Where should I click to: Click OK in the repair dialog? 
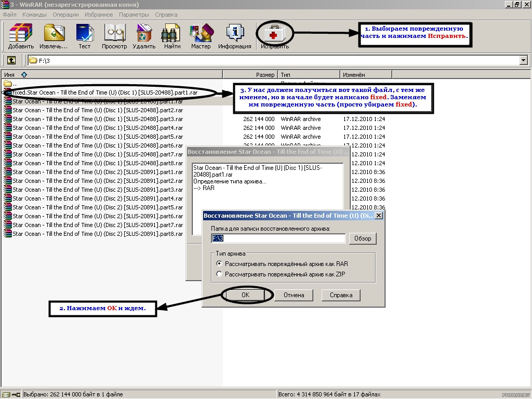[246, 295]
